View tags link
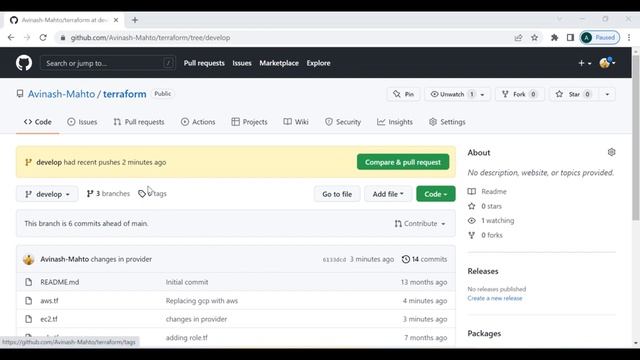This screenshot has height=360, width=640. pyautogui.click(x=153, y=193)
